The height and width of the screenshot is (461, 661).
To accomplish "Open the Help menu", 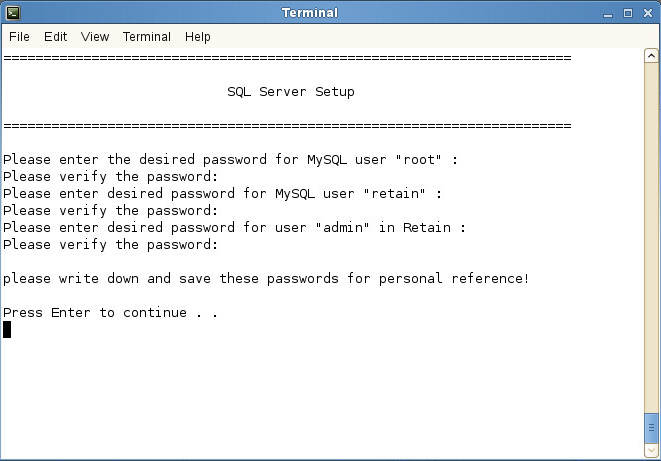I will click(198, 37).
